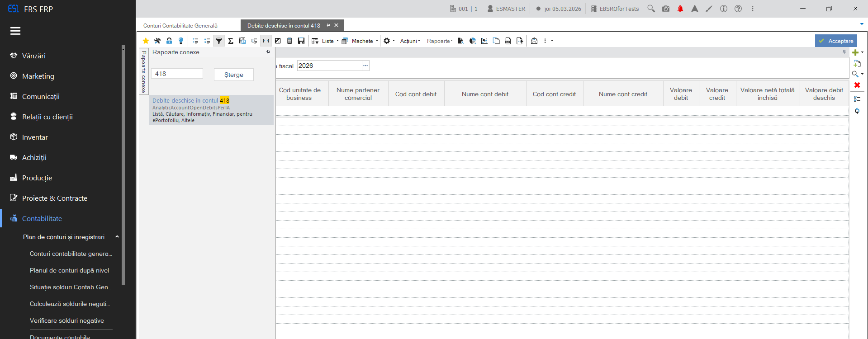Screen dimensions: 868x339
Task: Click the lock icon in toolbar
Action: [169, 41]
